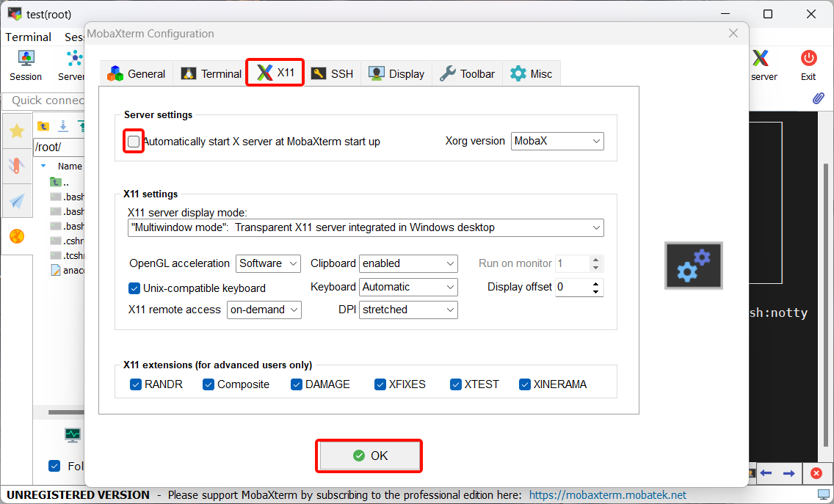Click the X server toolbar icon

pos(763,66)
